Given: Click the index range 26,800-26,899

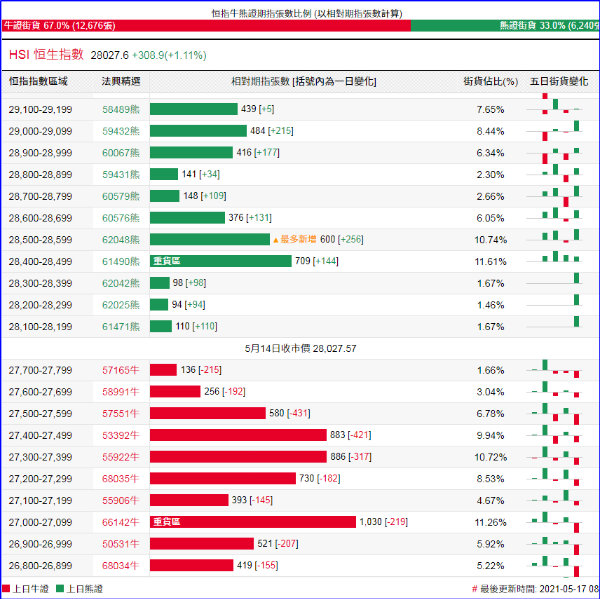Looking at the screenshot, I should point(41,565).
